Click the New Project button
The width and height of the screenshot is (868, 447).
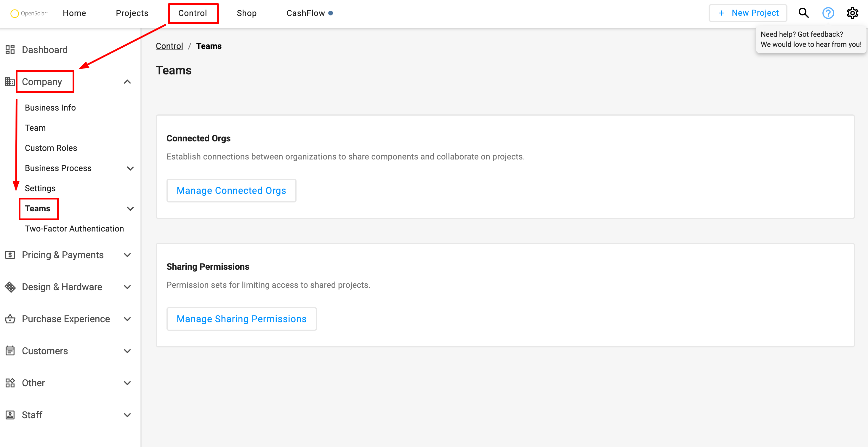point(748,13)
